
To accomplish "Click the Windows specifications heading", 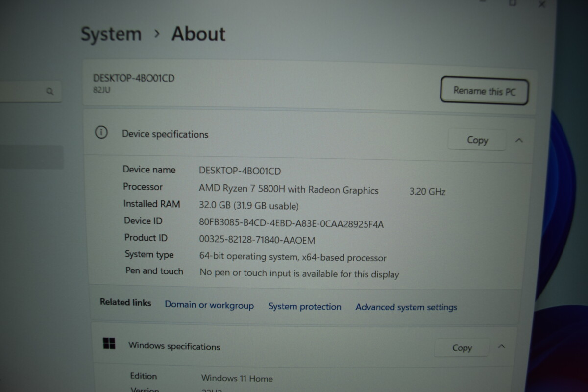I will [174, 346].
